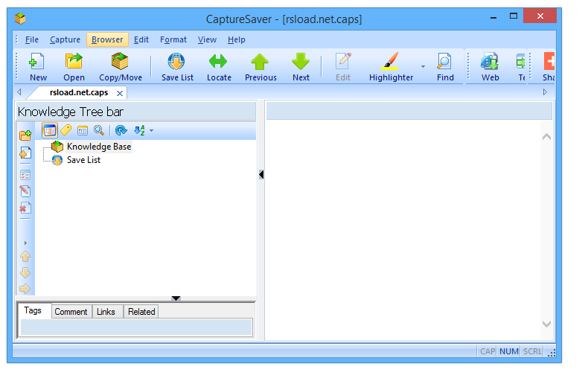
Task: Click the move right arrow in sidebar
Action: [25, 289]
